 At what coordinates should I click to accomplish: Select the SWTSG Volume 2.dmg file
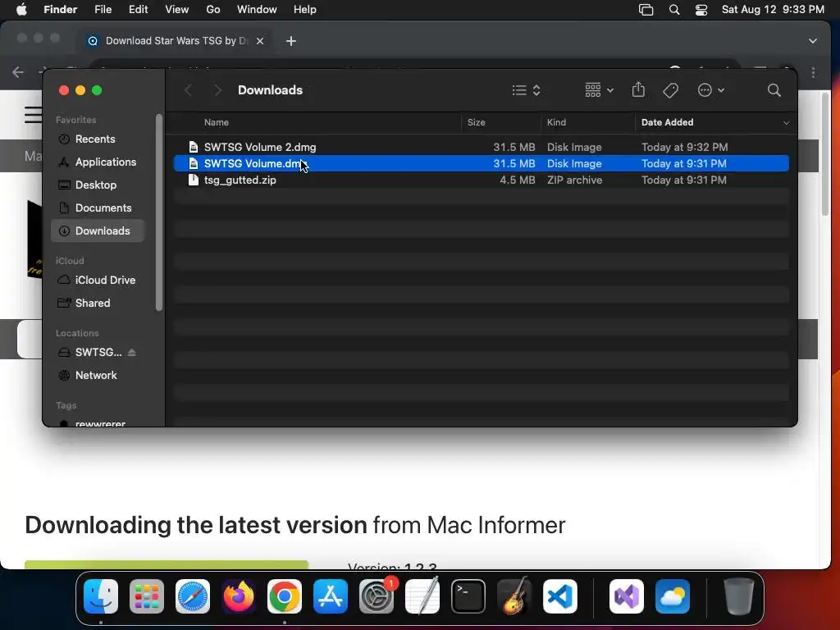(481, 147)
